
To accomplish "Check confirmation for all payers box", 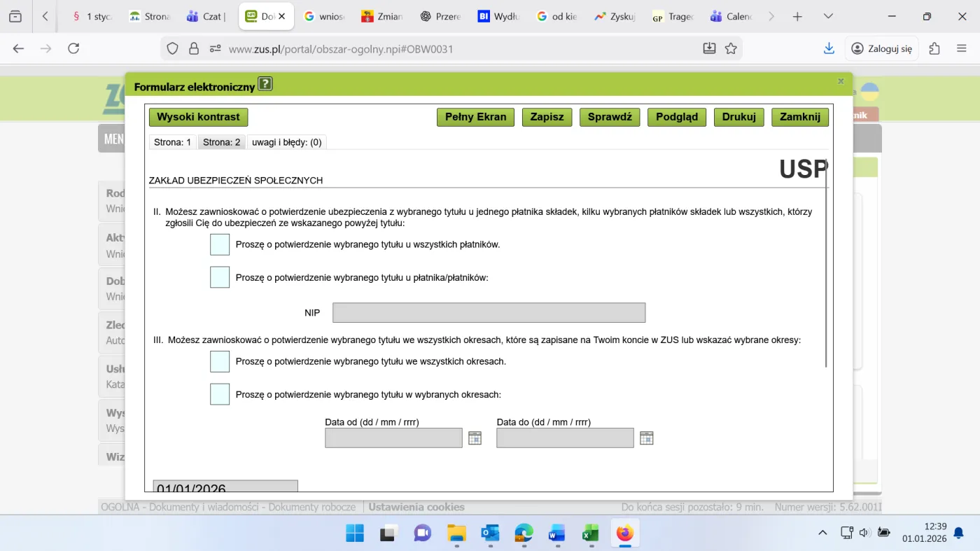I will pos(220,244).
